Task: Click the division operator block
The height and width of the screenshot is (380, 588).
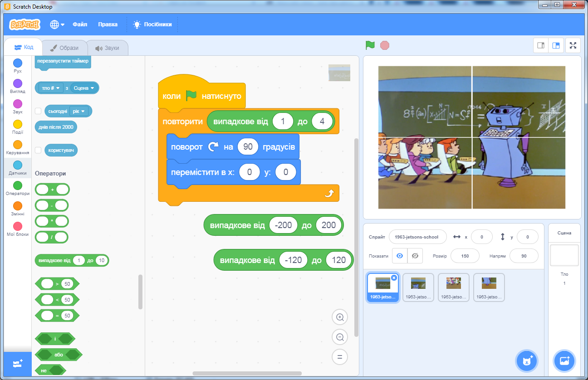Action: 52,237
